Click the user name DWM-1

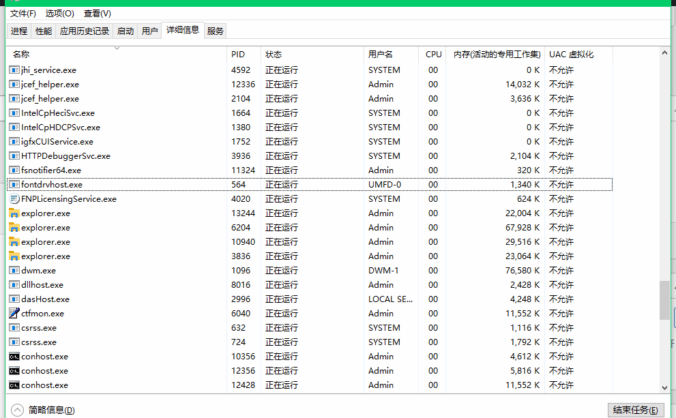383,270
